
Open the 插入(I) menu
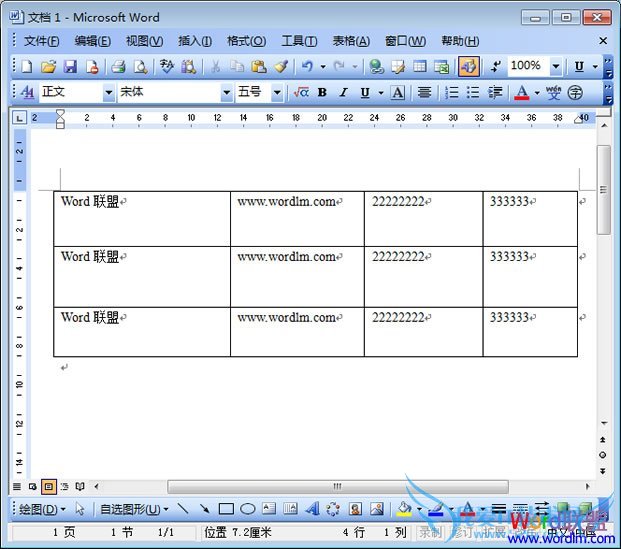click(194, 41)
